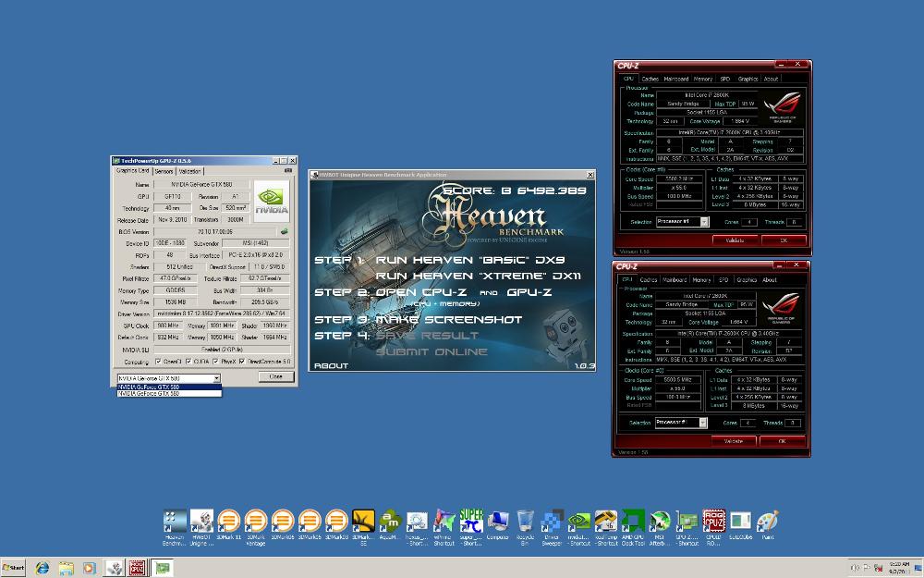924x578 pixels.
Task: Open the About tab in lower CPU-Z
Action: coord(770,280)
